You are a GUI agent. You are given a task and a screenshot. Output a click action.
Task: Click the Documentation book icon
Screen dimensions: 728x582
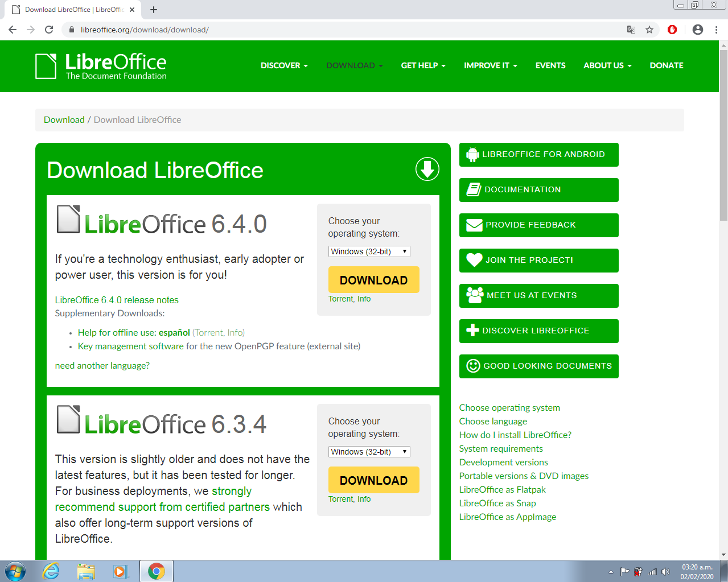click(474, 189)
